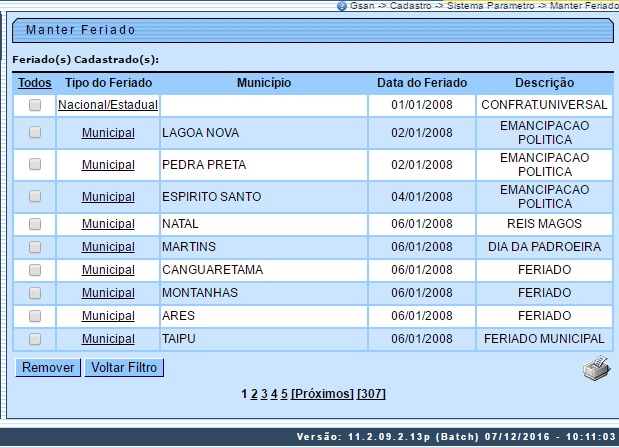Open Municipal link for ESPIRITO SANTO
Viewport: 619px width, 448px height.
108,197
